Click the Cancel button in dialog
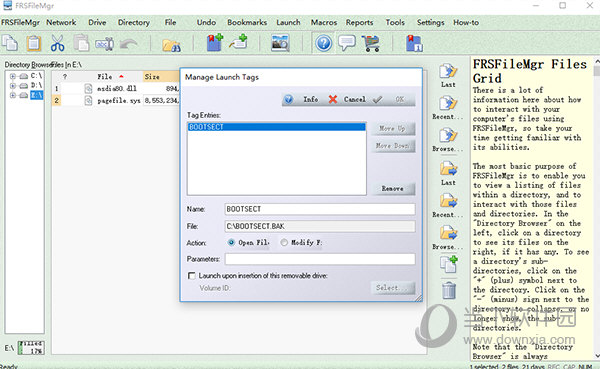 (348, 99)
